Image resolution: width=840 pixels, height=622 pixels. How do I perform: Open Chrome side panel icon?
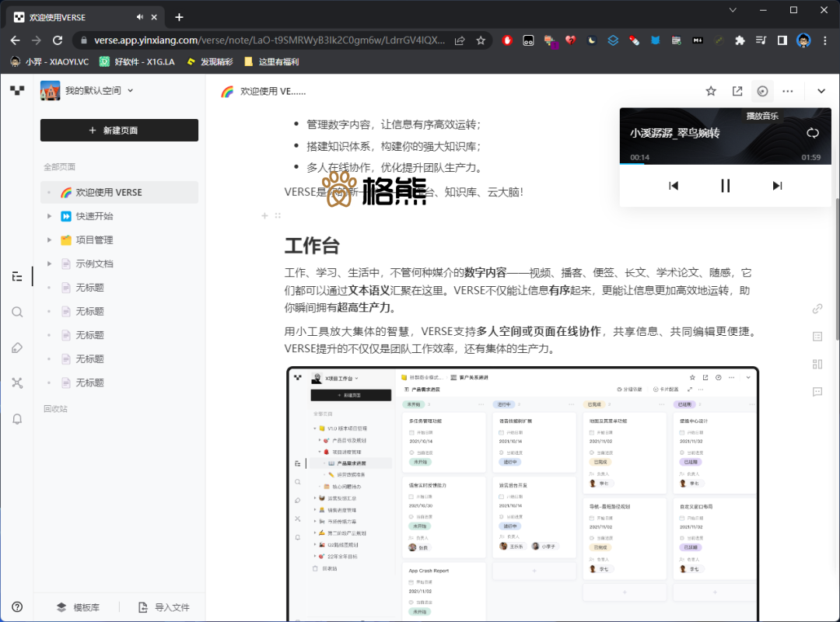[x=782, y=40]
